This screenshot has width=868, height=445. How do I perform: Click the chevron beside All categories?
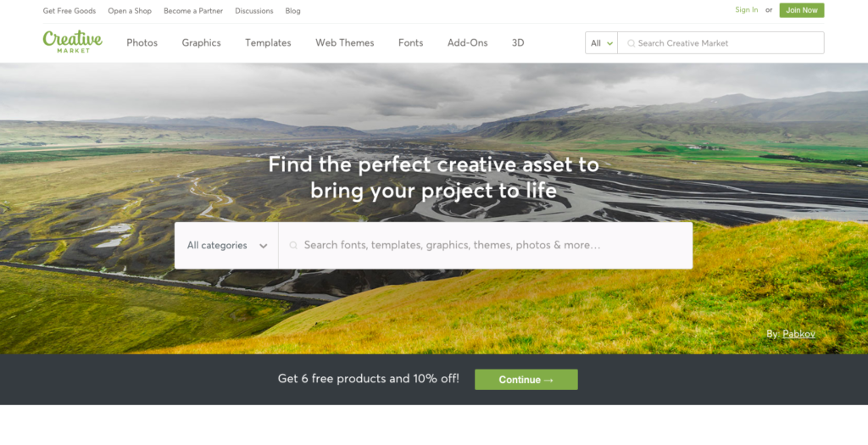264,247
